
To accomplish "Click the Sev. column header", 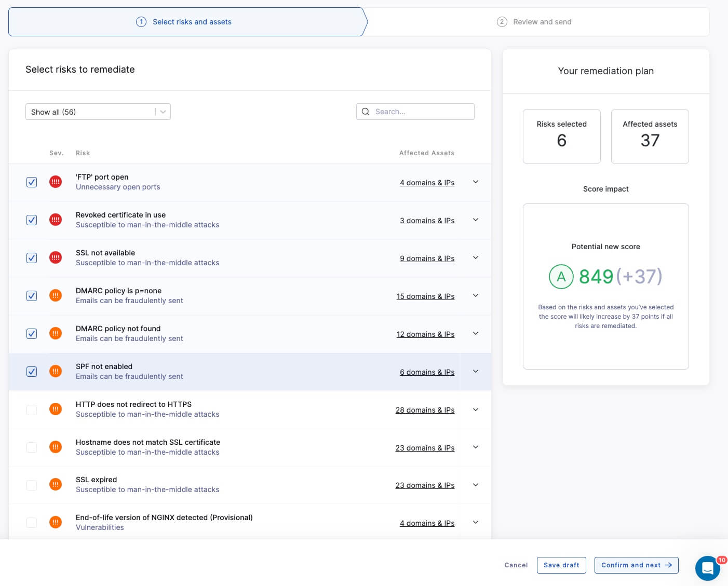I will tap(57, 153).
